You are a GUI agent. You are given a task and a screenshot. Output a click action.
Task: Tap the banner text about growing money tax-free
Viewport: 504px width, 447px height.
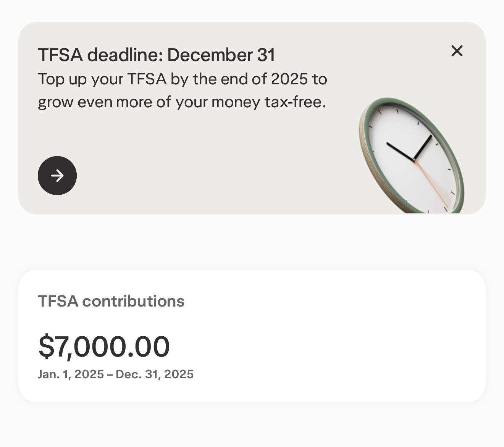pyautogui.click(x=183, y=90)
